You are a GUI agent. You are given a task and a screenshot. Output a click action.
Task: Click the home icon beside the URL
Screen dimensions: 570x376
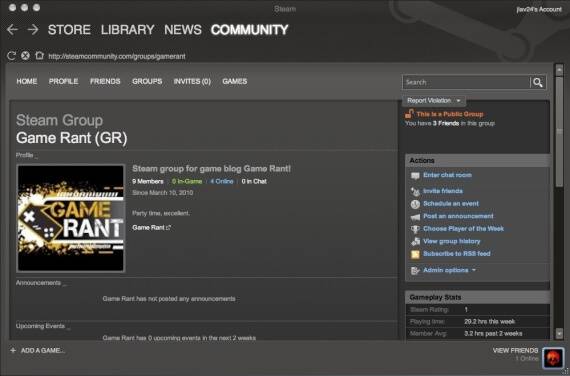click(39, 56)
